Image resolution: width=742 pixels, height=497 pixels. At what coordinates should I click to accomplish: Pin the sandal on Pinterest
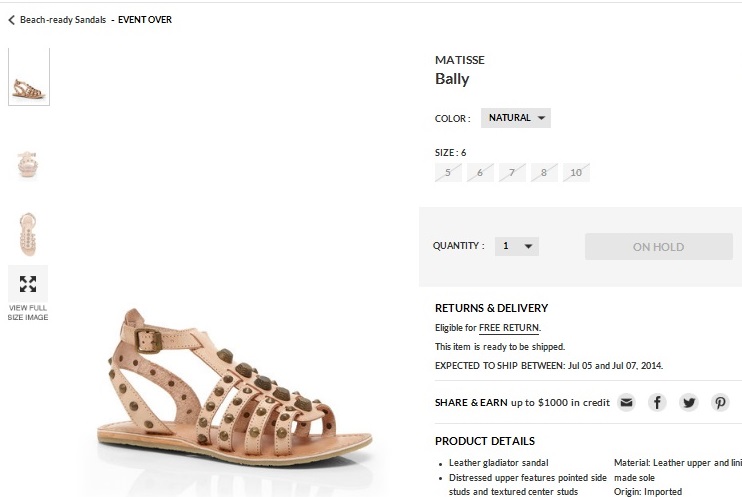coord(720,402)
